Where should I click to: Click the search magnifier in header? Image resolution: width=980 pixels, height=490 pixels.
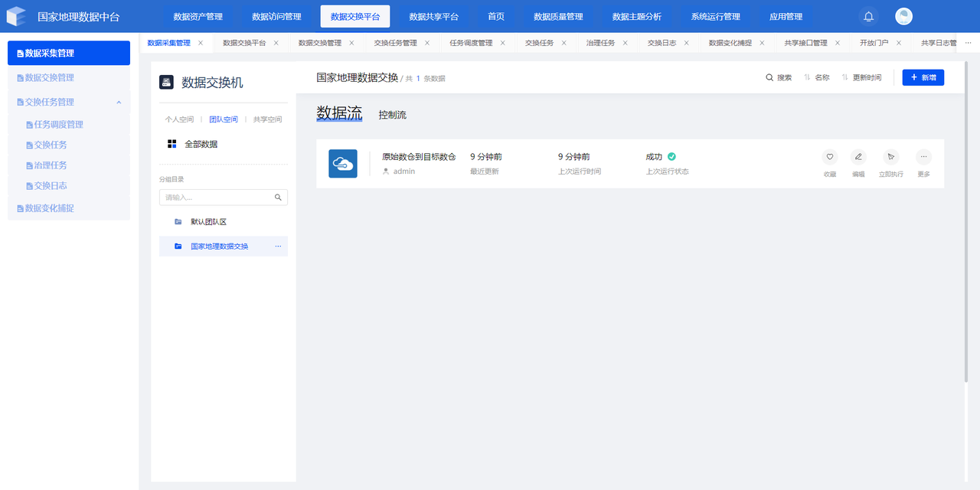click(x=770, y=77)
